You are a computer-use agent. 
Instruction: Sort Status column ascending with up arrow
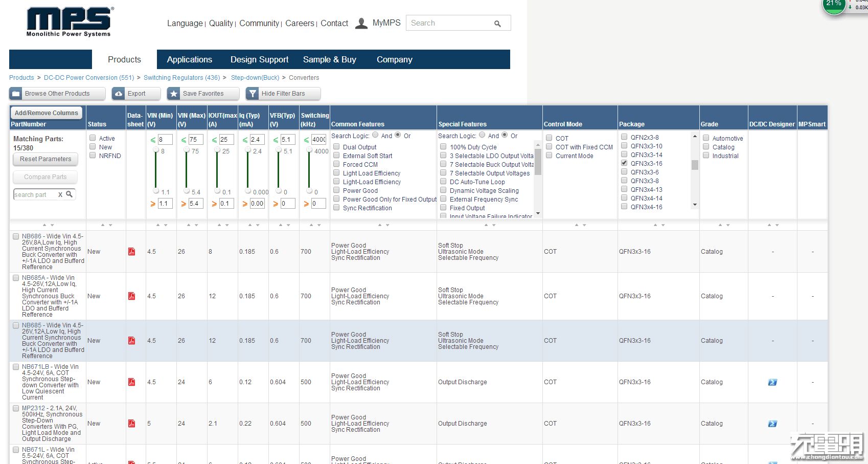click(x=103, y=225)
